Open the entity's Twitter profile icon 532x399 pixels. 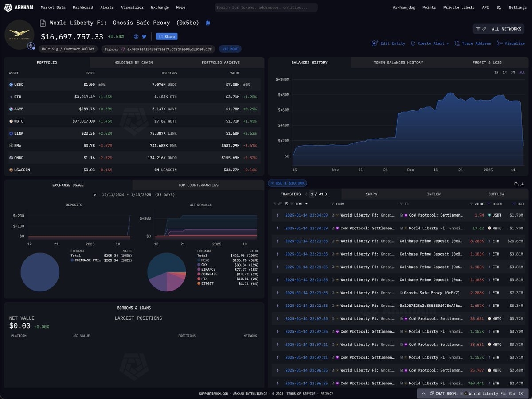click(144, 37)
